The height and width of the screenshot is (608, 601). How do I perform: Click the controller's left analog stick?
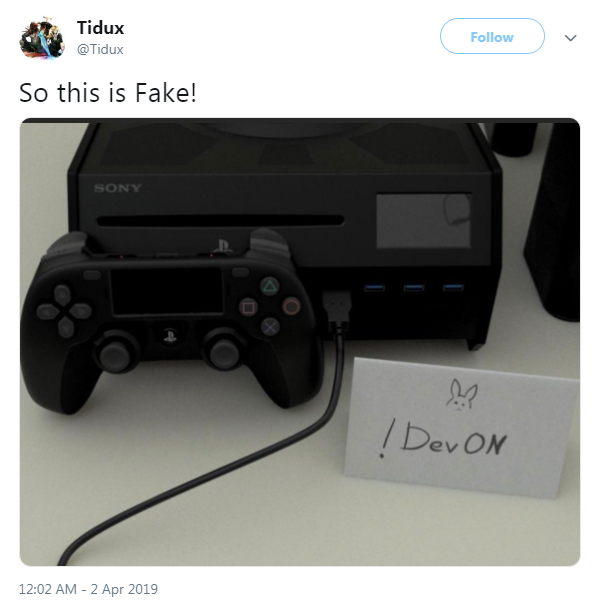click(114, 353)
